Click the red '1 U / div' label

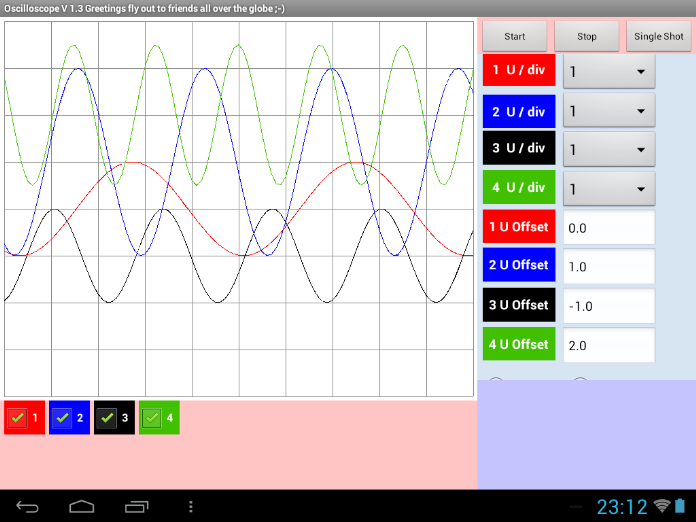[x=519, y=70]
